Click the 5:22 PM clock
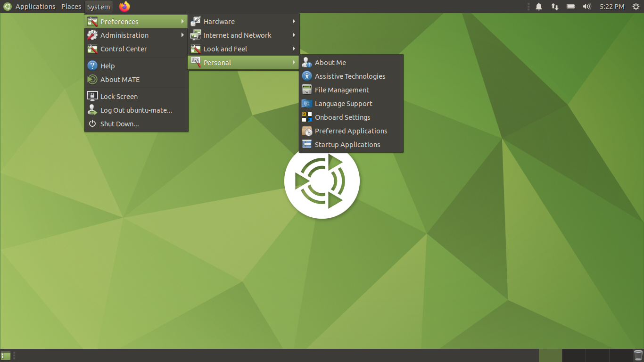The width and height of the screenshot is (644, 362). [x=612, y=7]
